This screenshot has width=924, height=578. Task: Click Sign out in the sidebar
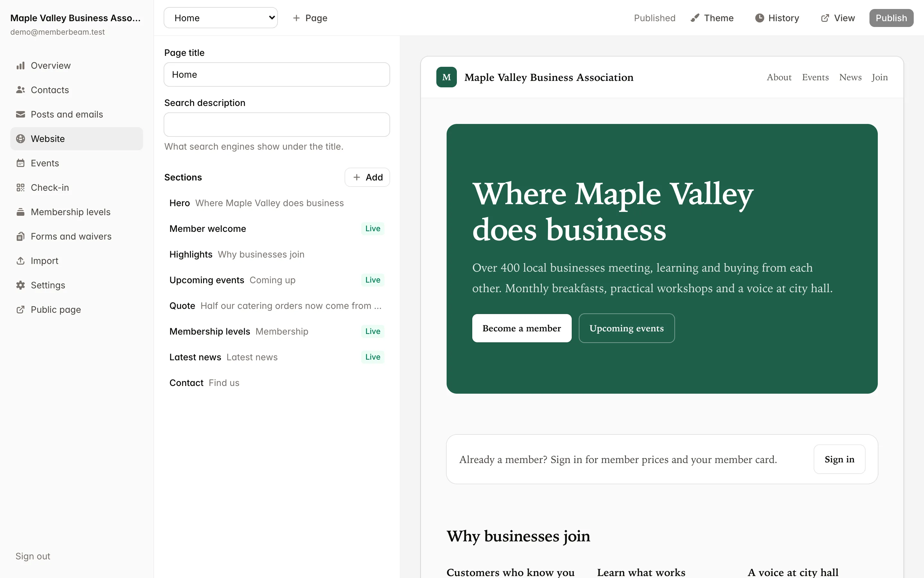(x=33, y=556)
